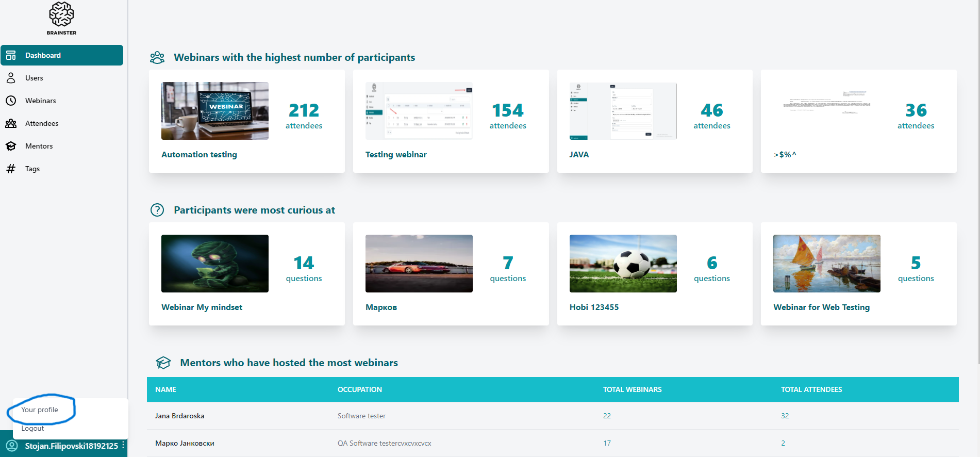The height and width of the screenshot is (457, 980).
Task: Click the Attendees group icon
Action: 11,123
